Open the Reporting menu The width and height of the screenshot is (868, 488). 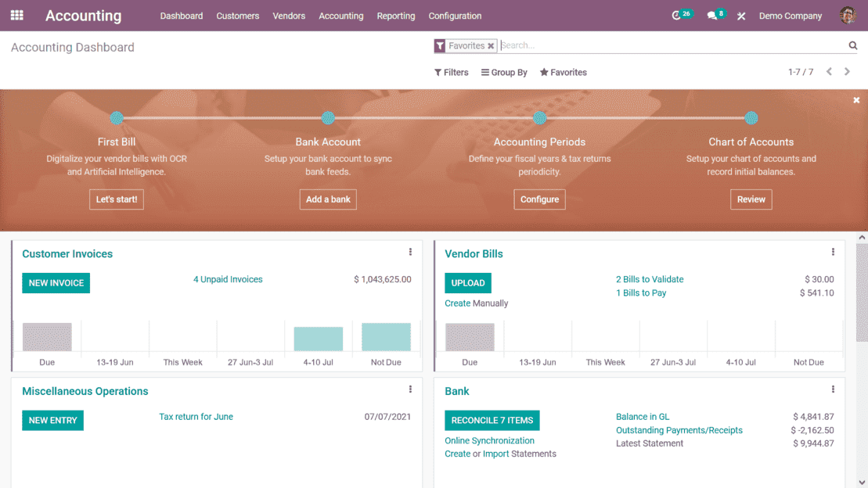click(x=396, y=16)
